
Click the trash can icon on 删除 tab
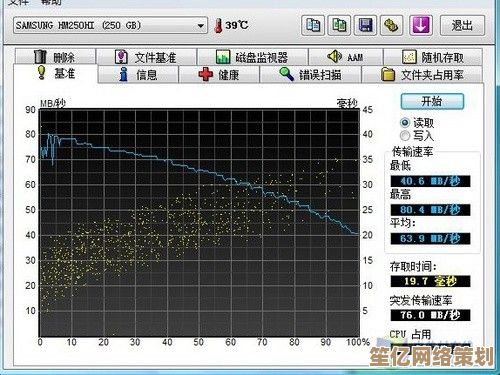pyautogui.click(x=40, y=57)
